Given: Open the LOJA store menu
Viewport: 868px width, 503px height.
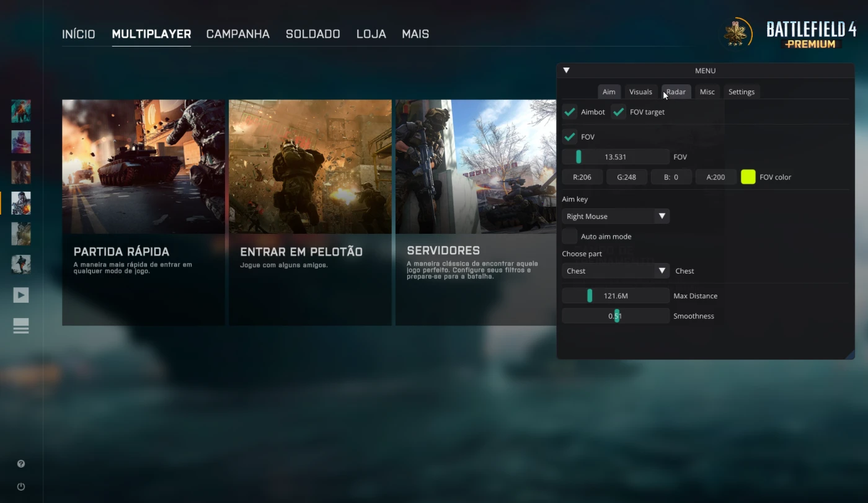Looking at the screenshot, I should (x=371, y=34).
